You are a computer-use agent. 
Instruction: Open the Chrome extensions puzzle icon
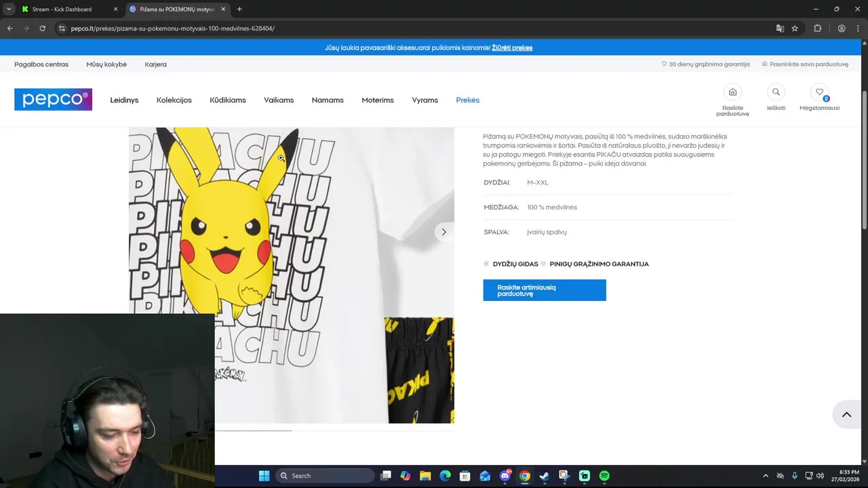(817, 28)
